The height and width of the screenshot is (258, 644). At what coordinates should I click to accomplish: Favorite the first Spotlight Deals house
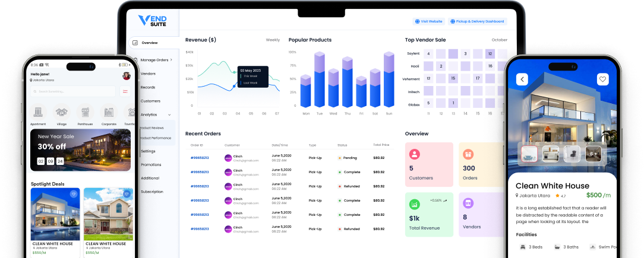click(x=74, y=194)
